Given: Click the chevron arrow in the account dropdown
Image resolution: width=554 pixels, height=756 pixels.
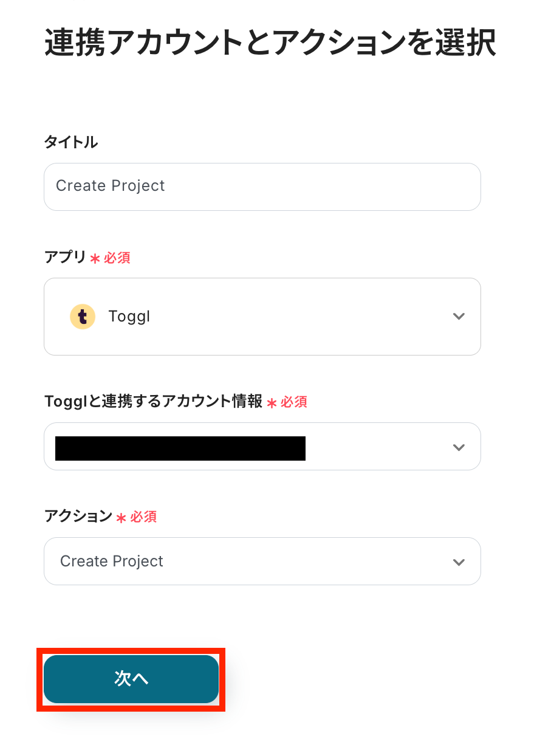Looking at the screenshot, I should tap(459, 447).
